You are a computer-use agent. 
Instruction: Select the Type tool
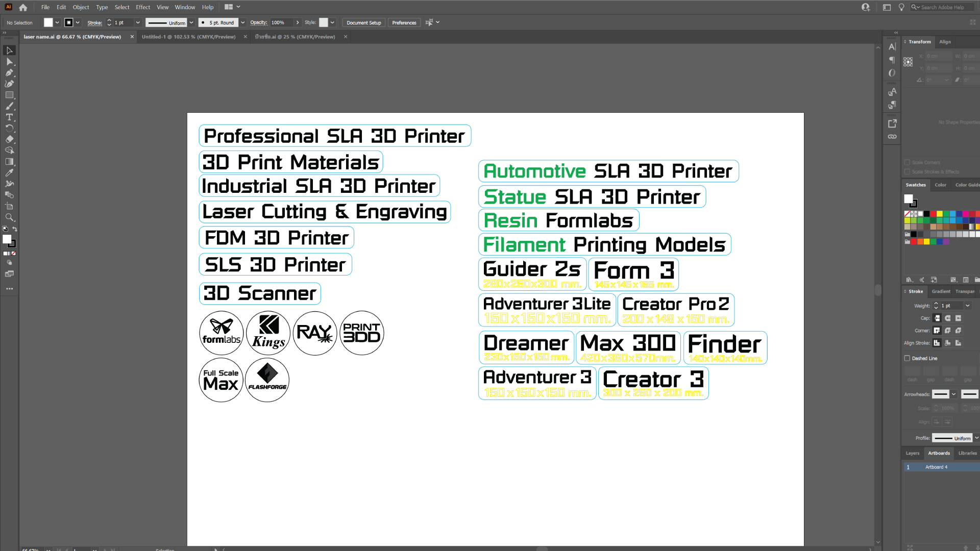click(9, 117)
